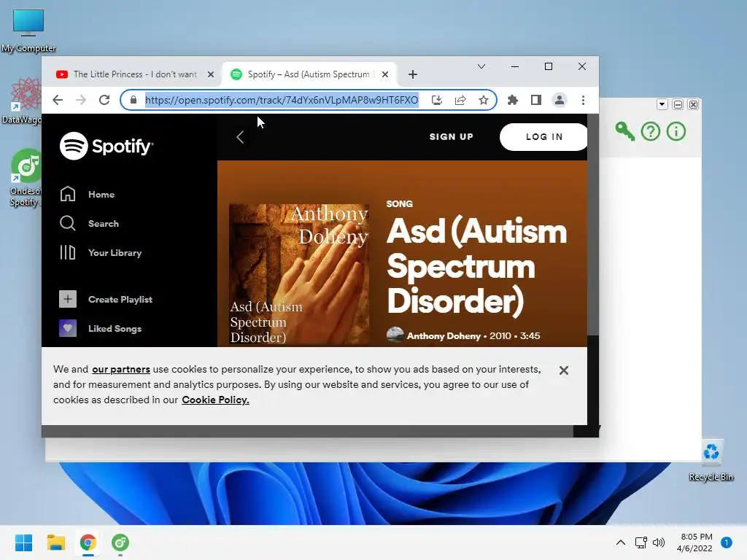Click the SIGN UP button

[x=451, y=136]
